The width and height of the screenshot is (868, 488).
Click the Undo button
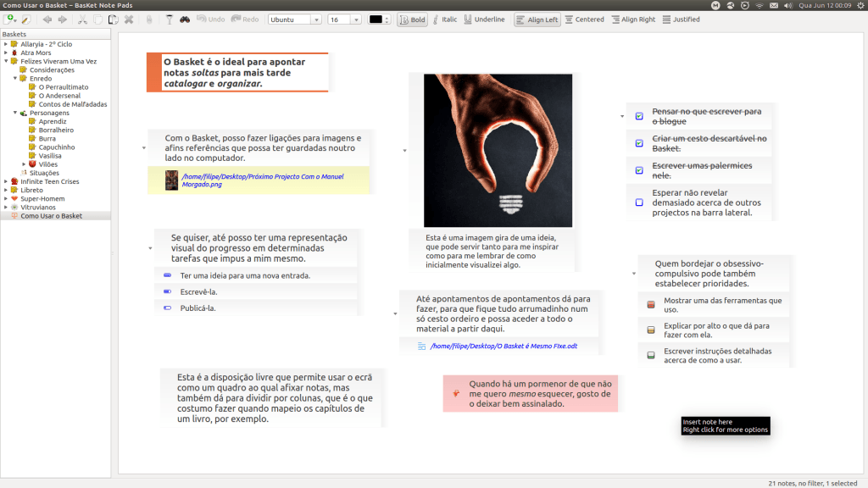211,19
